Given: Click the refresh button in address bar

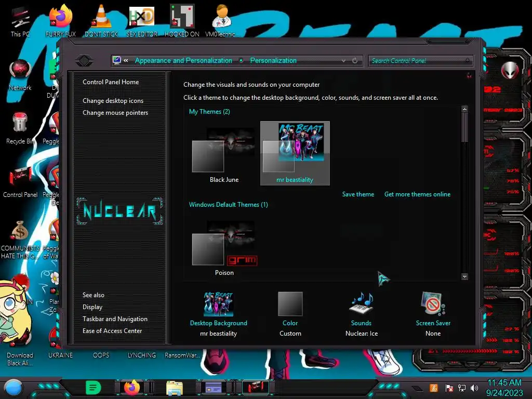Looking at the screenshot, I should click(x=355, y=60).
